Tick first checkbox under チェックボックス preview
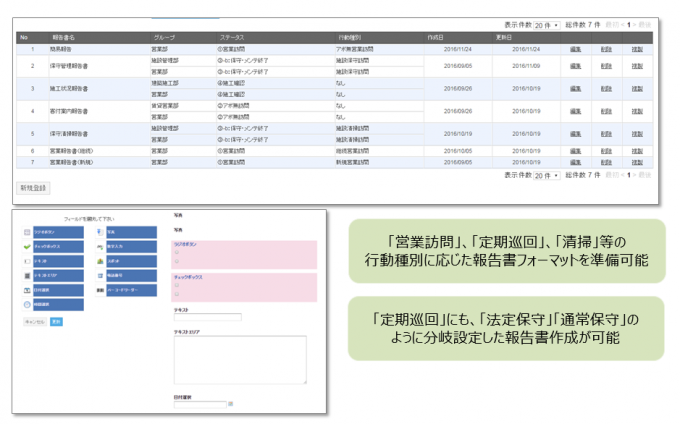680x424 pixels. click(177, 285)
